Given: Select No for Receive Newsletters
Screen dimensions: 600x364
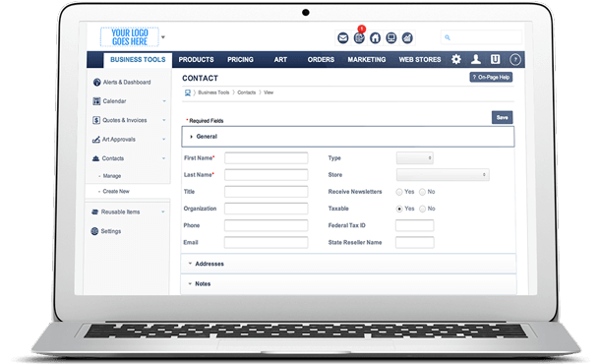Looking at the screenshot, I should point(422,192).
